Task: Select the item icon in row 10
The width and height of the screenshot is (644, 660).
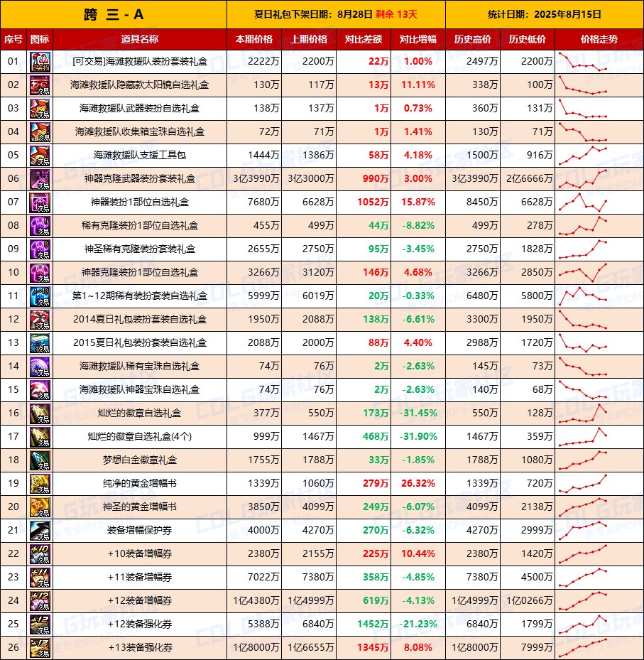Action: [x=40, y=273]
